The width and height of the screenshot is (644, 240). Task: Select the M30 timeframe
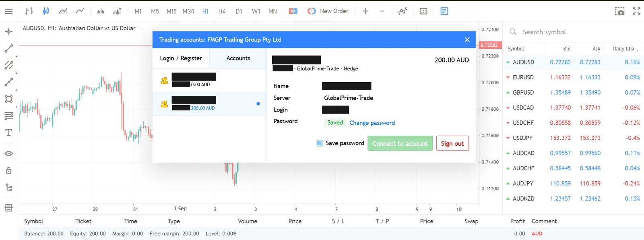[188, 11]
